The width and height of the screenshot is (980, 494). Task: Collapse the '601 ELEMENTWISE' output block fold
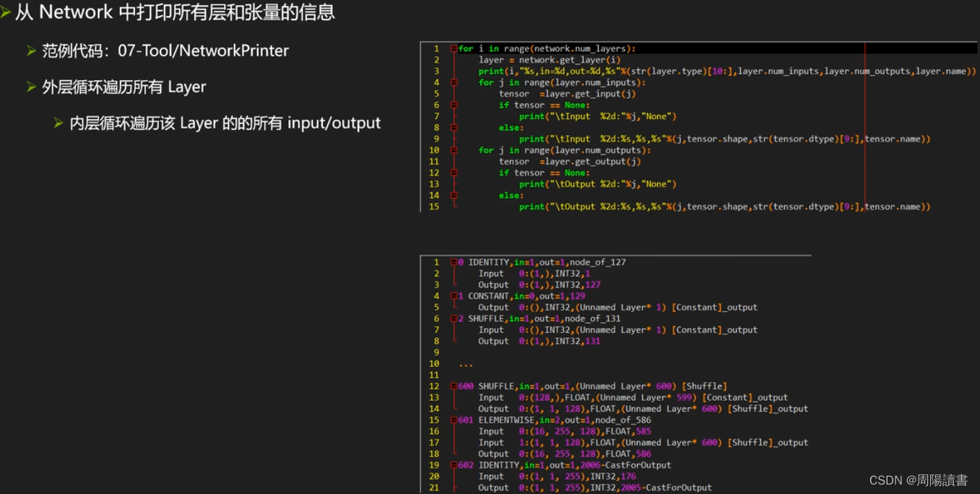pos(454,420)
